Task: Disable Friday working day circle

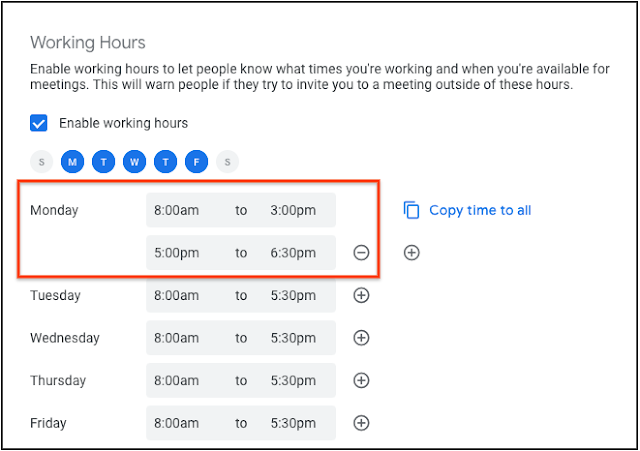Action: coord(197,161)
